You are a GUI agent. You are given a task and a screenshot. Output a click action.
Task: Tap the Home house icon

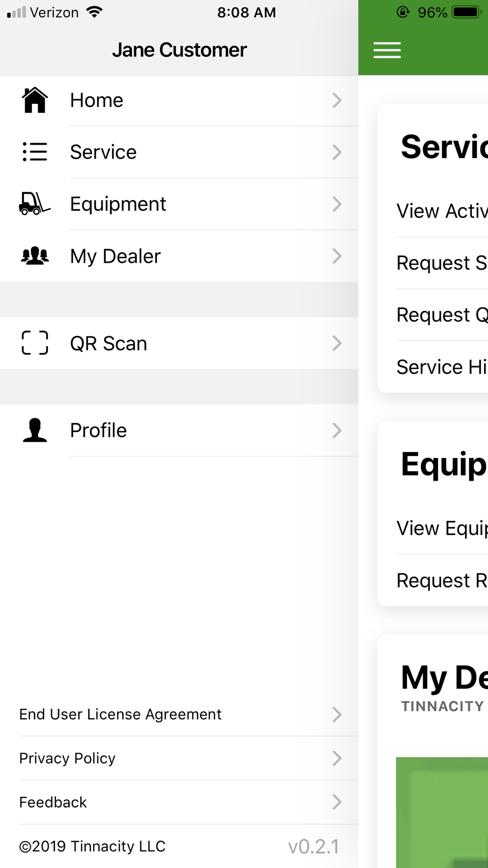coord(35,101)
